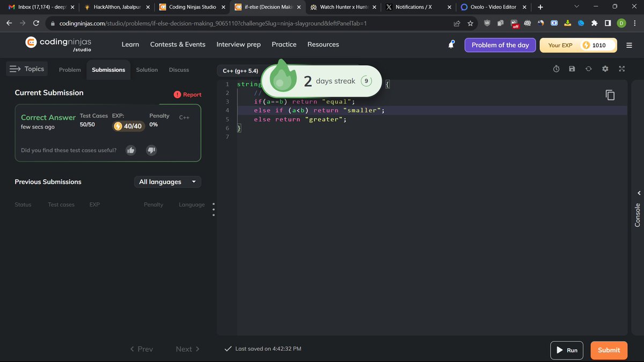Click Problem of the day button
This screenshot has width=644, height=362.
coord(500,45)
